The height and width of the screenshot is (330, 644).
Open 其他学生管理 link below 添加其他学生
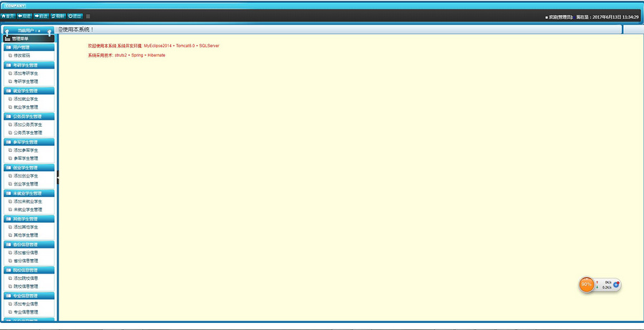26,235
